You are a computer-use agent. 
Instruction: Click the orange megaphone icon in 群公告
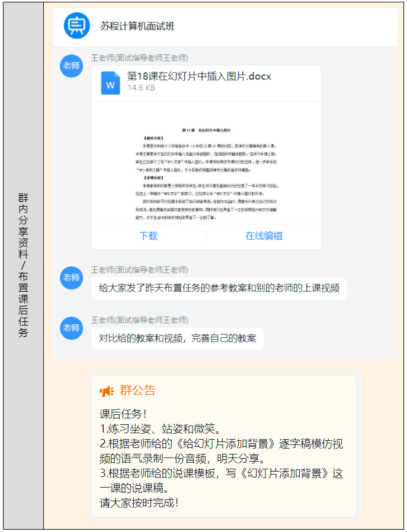(x=107, y=391)
